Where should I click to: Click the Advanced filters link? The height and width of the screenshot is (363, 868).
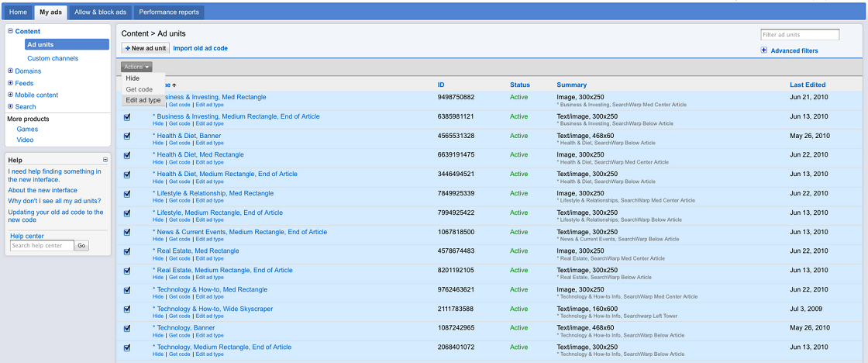coord(794,50)
